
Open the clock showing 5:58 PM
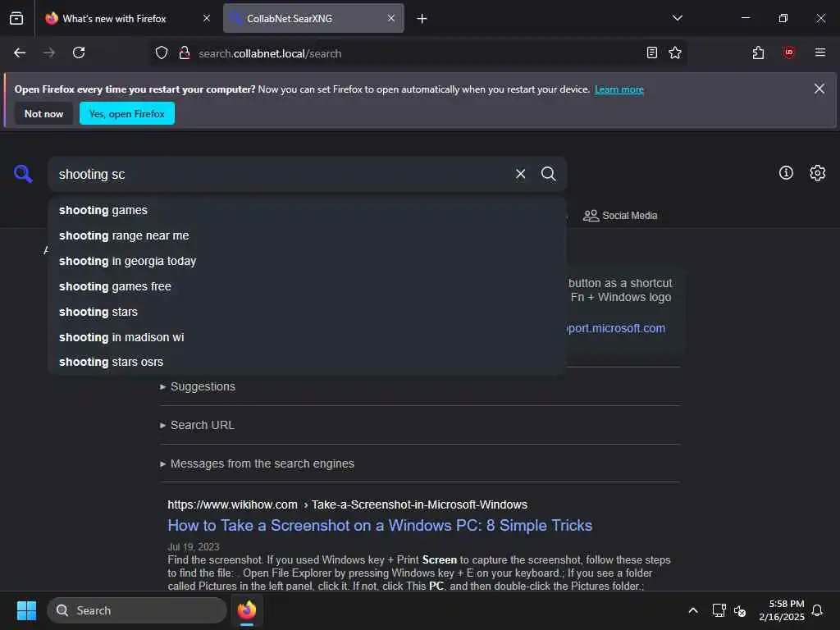click(782, 610)
